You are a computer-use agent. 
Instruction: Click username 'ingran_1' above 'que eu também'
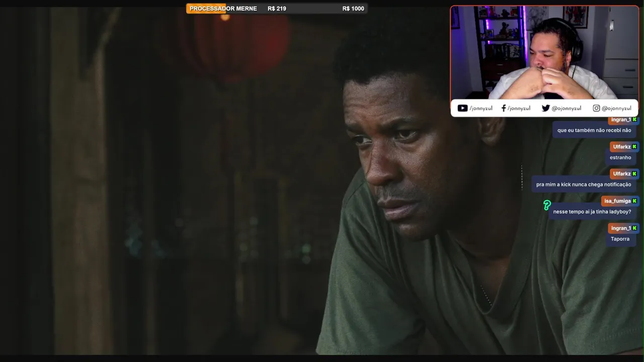(x=621, y=120)
